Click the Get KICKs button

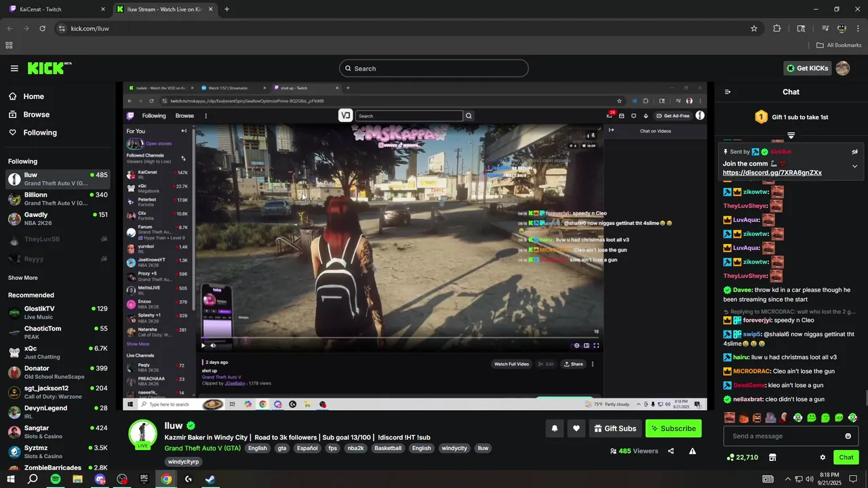tap(807, 68)
